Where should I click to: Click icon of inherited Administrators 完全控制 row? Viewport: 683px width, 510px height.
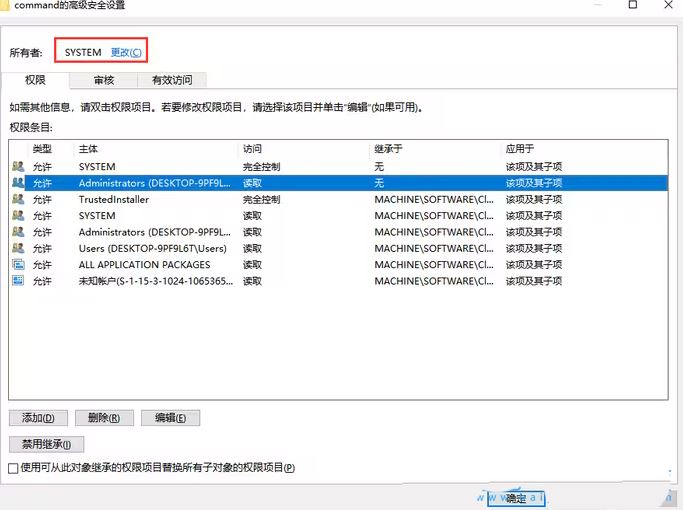(x=18, y=232)
